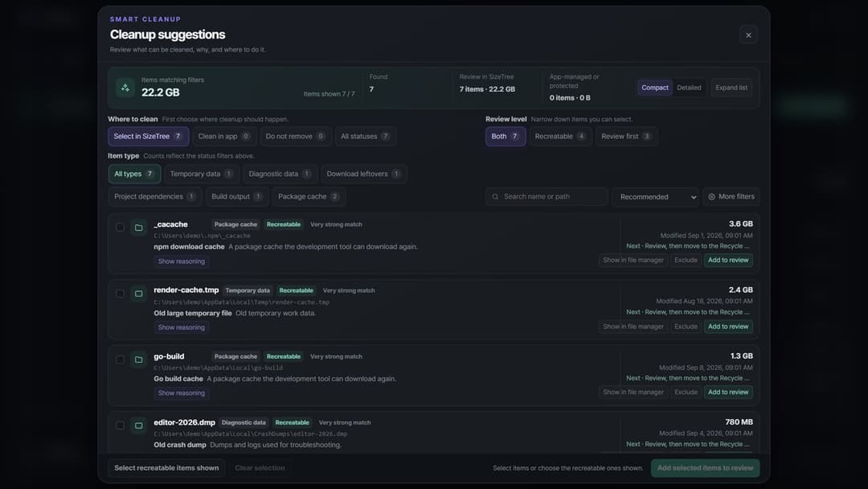
Task: Click the file icon for editor-2026.dmp
Action: (139, 425)
